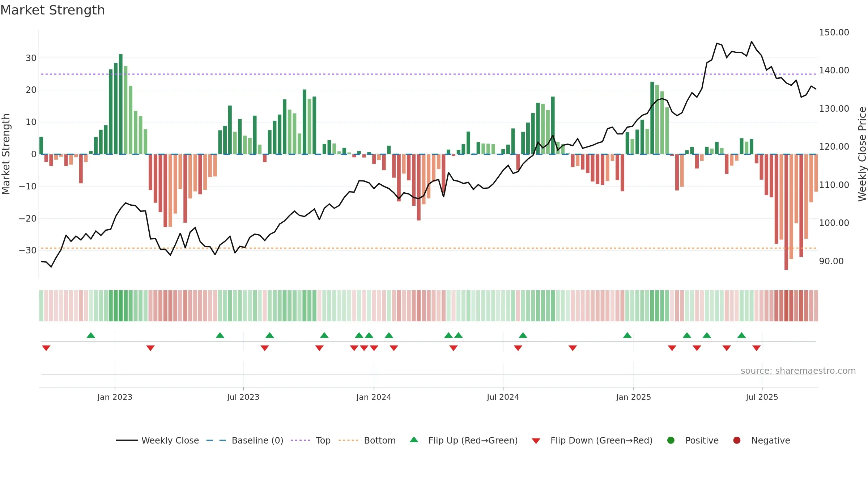Screen dimensions: 868x488
Task: Click the −30 strength axis label
Action: pyautogui.click(x=27, y=251)
